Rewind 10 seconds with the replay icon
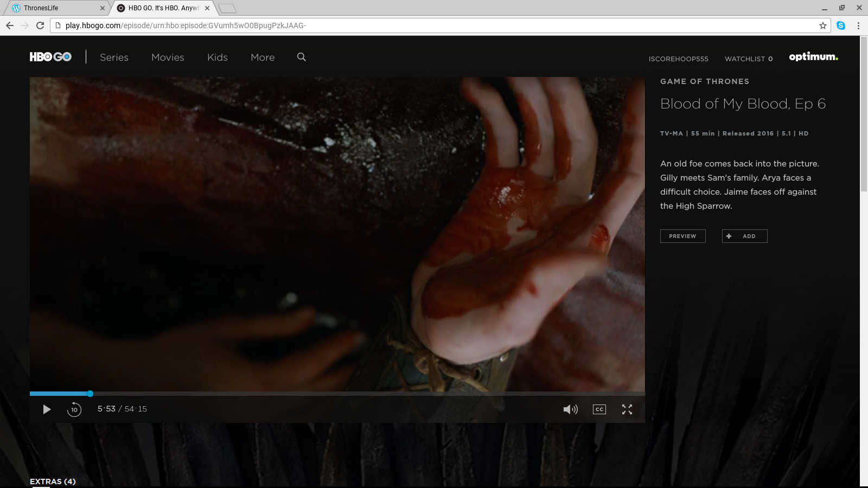This screenshot has width=868, height=488. [74, 409]
